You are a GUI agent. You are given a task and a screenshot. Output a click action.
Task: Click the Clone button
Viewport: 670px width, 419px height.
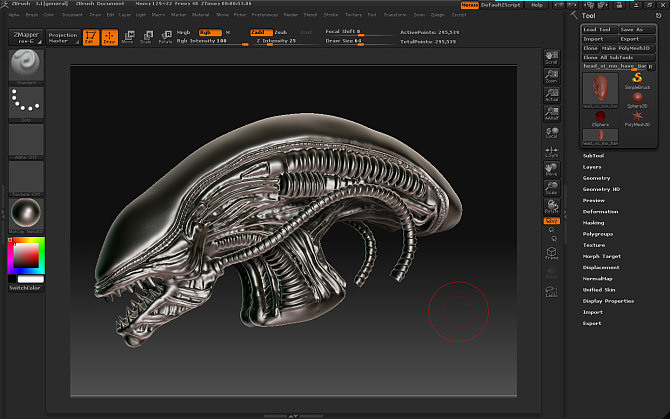(591, 48)
